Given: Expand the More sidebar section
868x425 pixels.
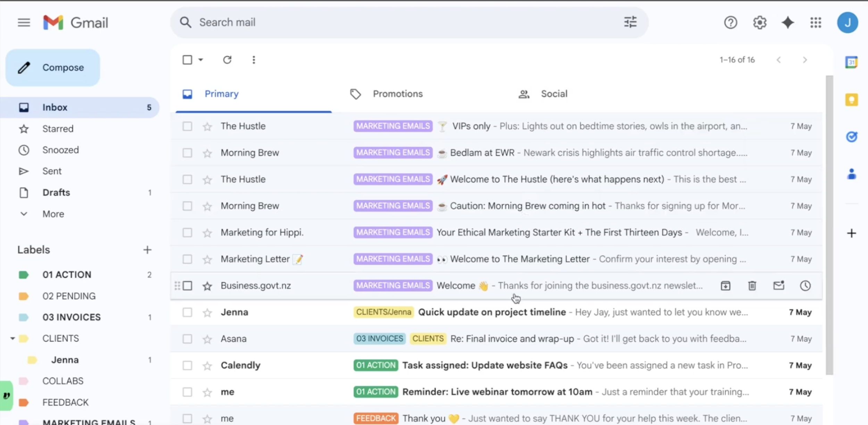Looking at the screenshot, I should point(53,214).
